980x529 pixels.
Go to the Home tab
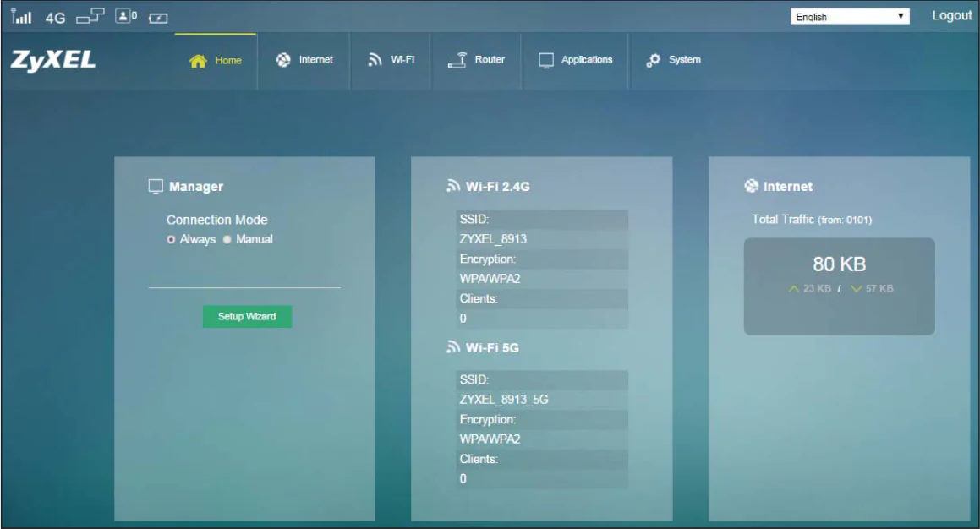point(216,61)
